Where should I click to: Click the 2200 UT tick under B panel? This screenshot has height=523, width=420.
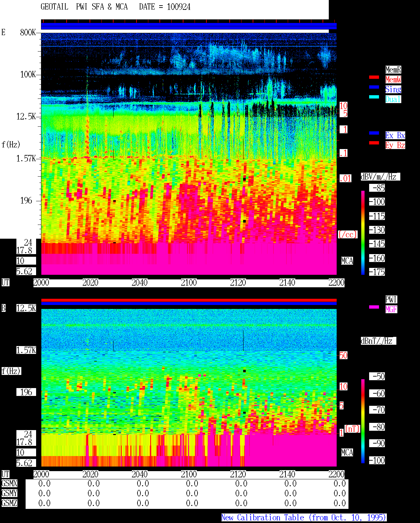coord(337,474)
